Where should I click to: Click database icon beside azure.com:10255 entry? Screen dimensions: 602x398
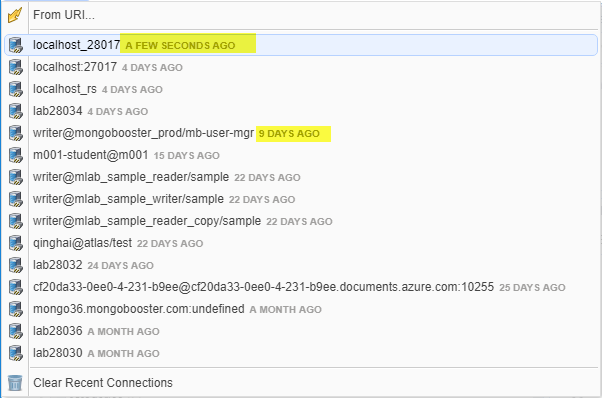click(x=16, y=287)
